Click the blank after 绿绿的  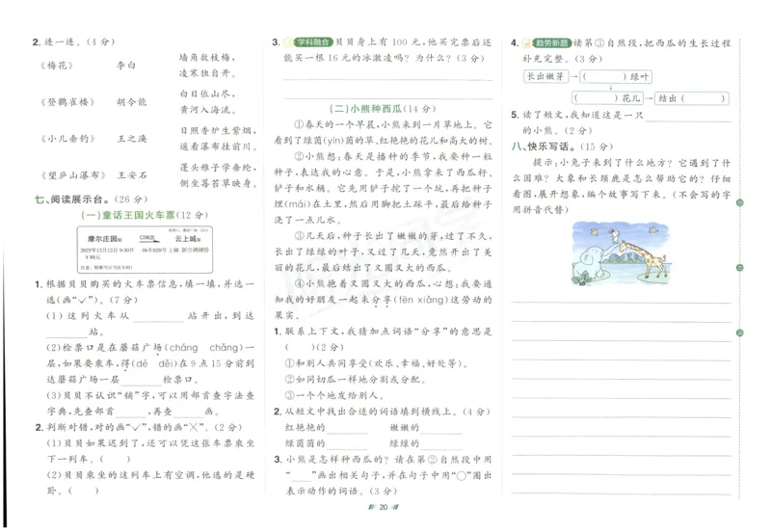point(441,444)
